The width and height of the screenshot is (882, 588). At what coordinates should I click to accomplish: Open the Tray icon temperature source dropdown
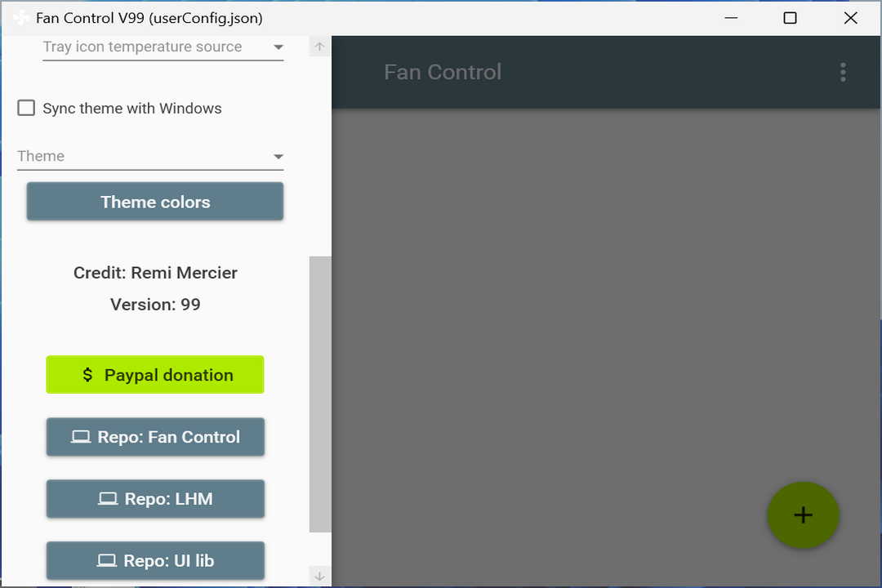pyautogui.click(x=278, y=47)
